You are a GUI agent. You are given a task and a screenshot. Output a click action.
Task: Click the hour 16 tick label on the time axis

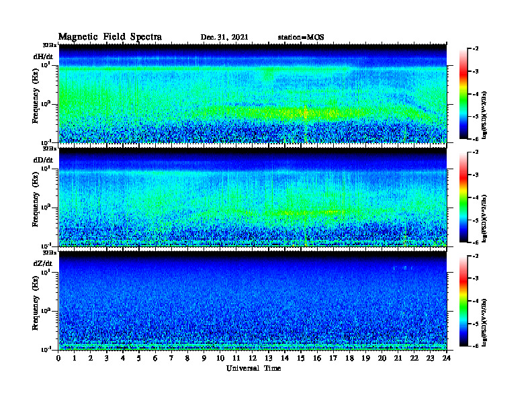(317, 359)
